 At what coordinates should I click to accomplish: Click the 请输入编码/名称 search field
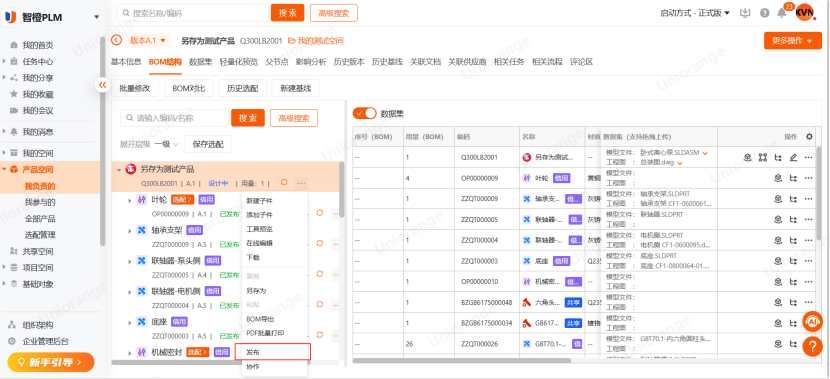175,118
